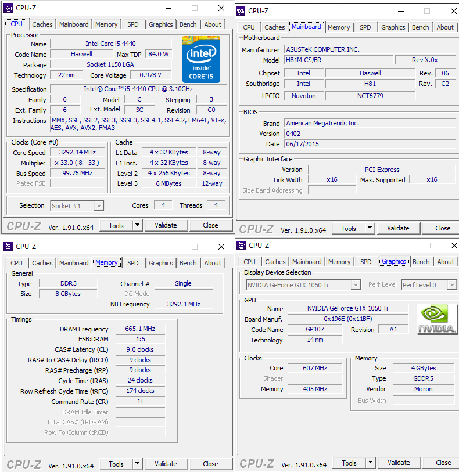Click CPU-Z title icon in Mainboard window

click(x=241, y=11)
